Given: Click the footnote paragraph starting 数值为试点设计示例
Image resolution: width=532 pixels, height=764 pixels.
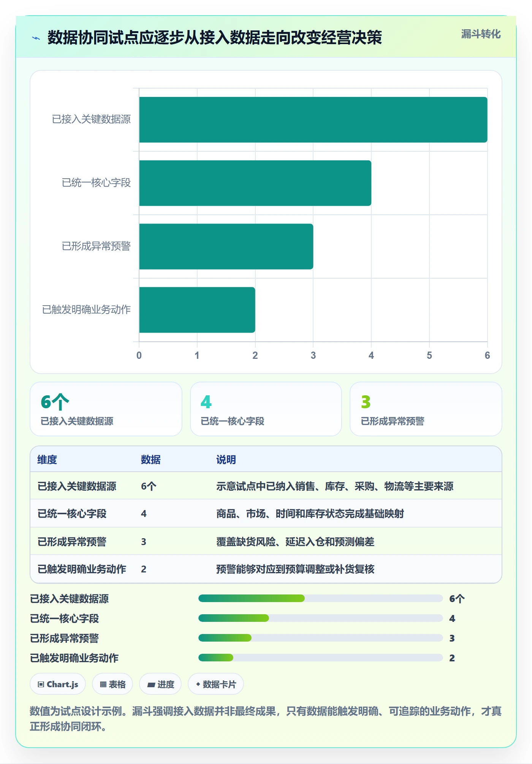Looking at the screenshot, I should (266, 719).
